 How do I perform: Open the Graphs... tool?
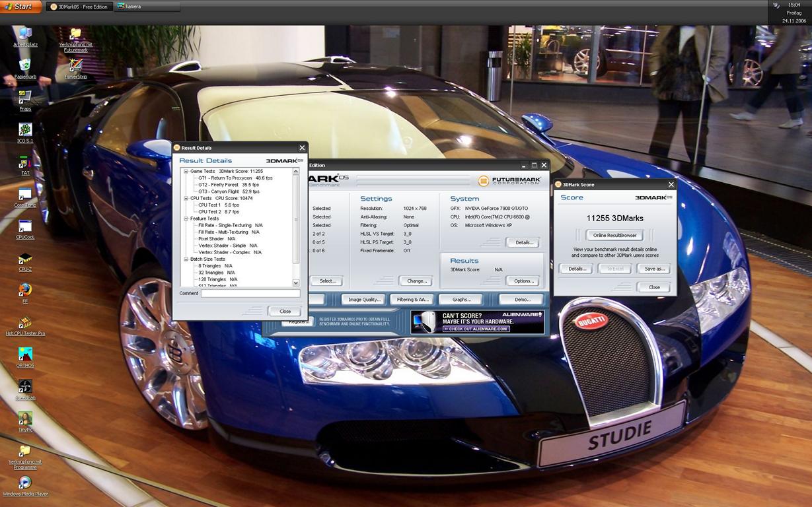(x=462, y=299)
